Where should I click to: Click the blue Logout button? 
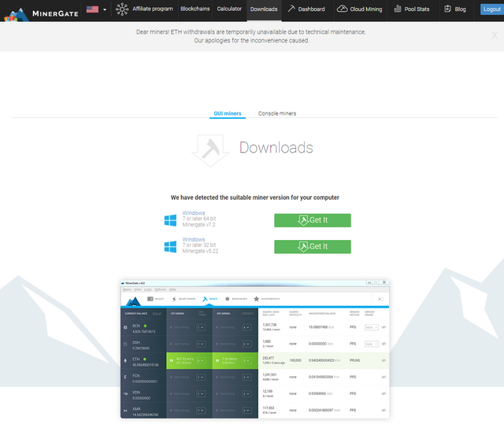[491, 9]
